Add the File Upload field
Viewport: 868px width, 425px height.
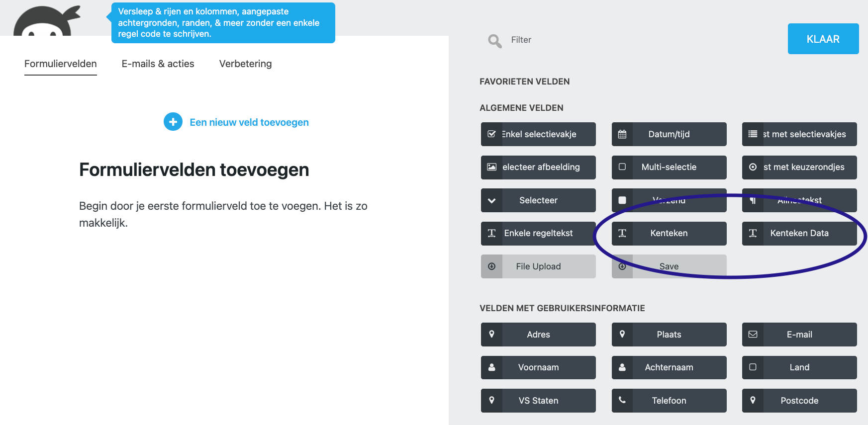[538, 266]
